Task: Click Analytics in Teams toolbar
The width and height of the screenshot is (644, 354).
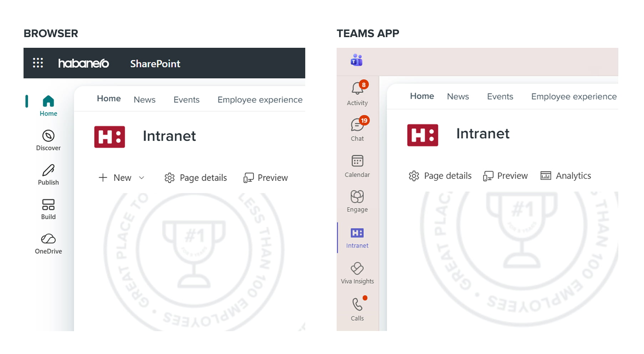Action: tap(566, 176)
